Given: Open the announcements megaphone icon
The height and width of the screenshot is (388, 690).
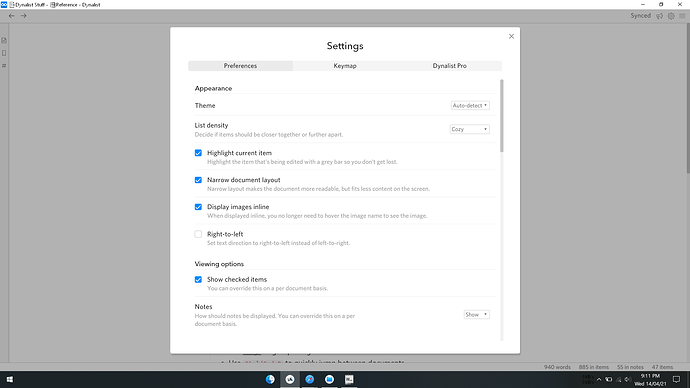Looking at the screenshot, I should (x=659, y=16).
